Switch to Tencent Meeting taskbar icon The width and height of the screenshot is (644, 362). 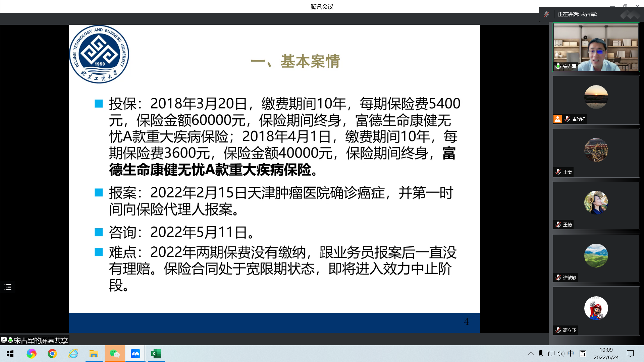click(136, 354)
